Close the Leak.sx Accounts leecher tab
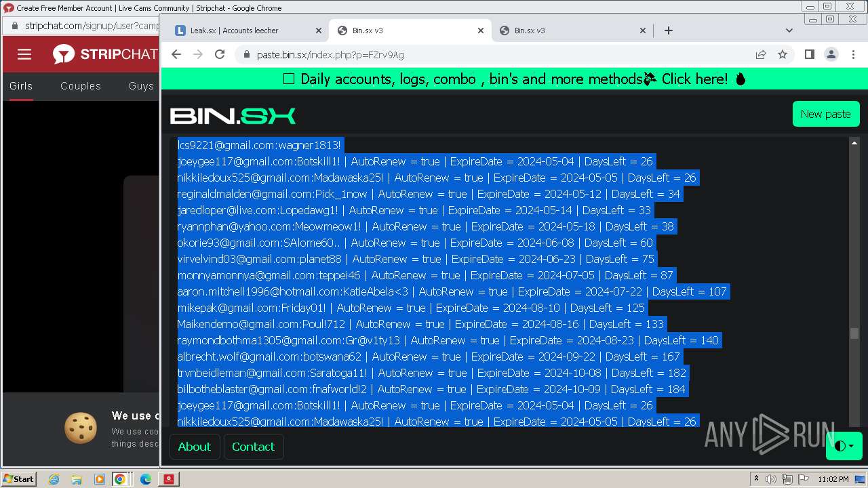Image resolution: width=868 pixels, height=488 pixels. point(319,30)
